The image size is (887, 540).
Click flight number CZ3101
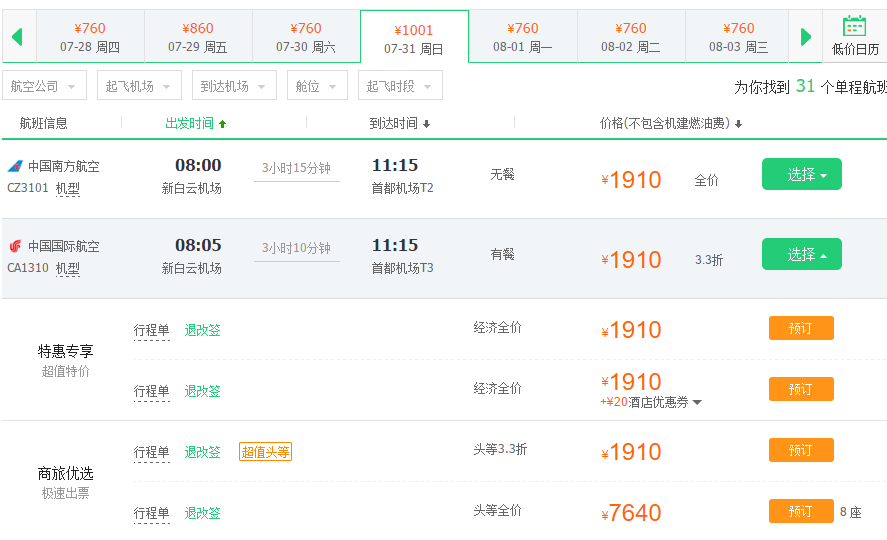(28, 188)
